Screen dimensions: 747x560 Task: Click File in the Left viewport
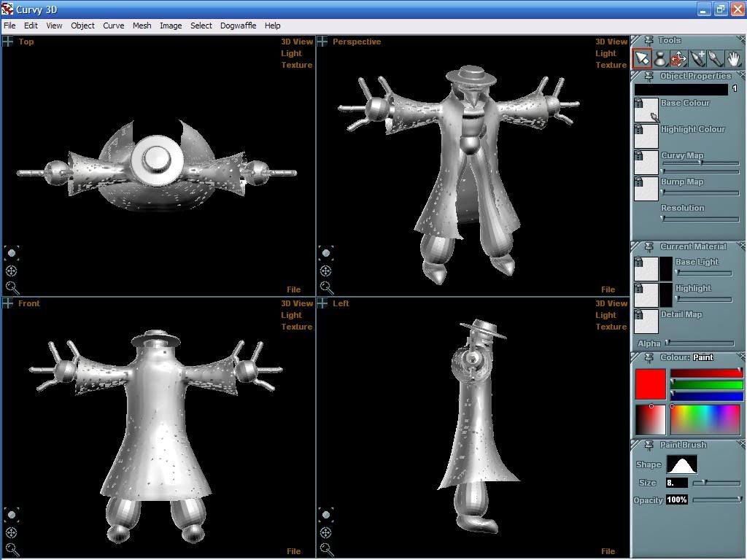(608, 551)
